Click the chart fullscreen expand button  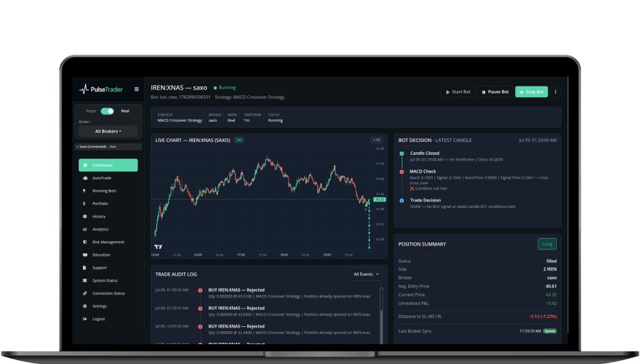tap(376, 140)
